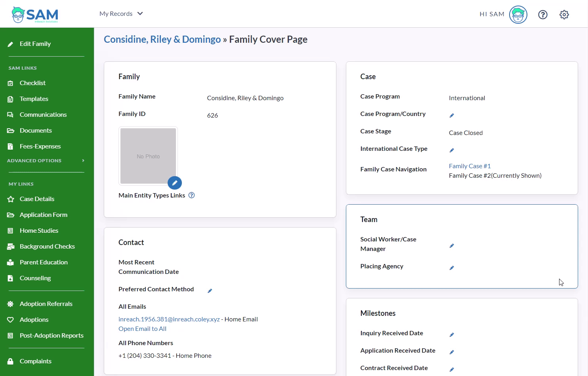
Task: Click the SAM logo in header
Action: point(35,15)
